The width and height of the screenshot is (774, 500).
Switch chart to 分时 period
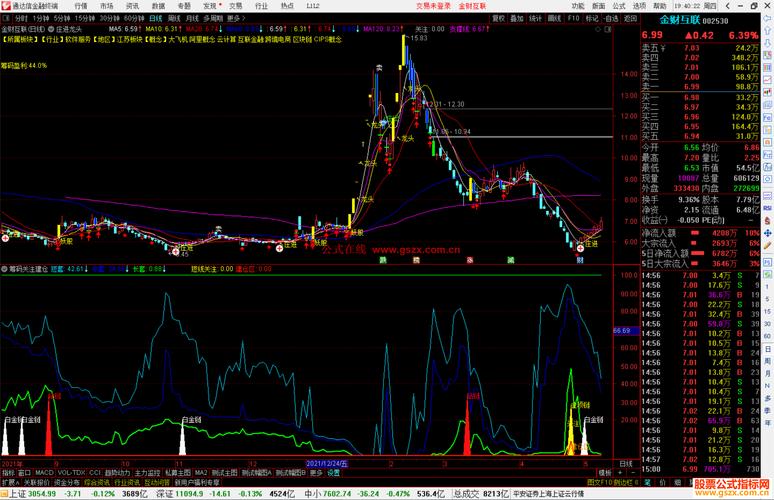[x=21, y=18]
